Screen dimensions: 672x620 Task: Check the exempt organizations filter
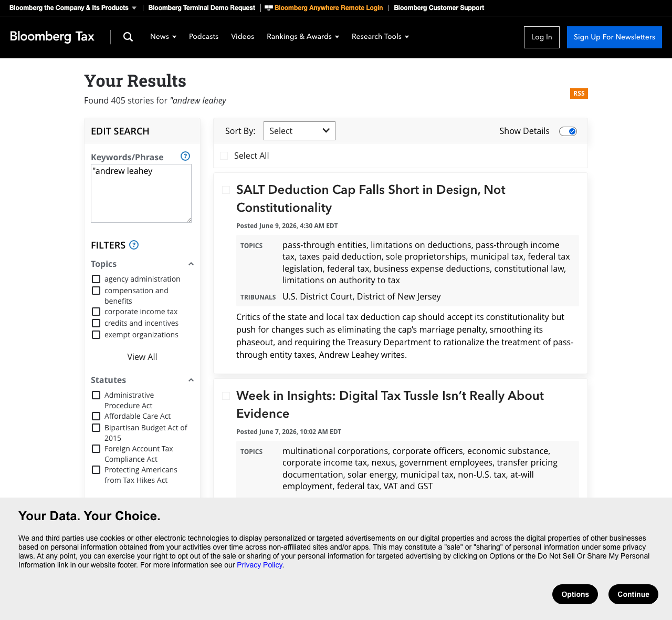[96, 335]
